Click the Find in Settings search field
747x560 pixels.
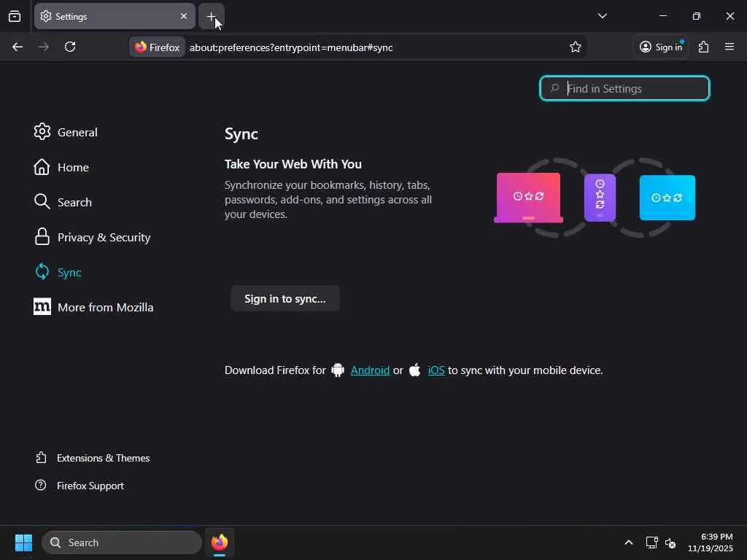[624, 88]
